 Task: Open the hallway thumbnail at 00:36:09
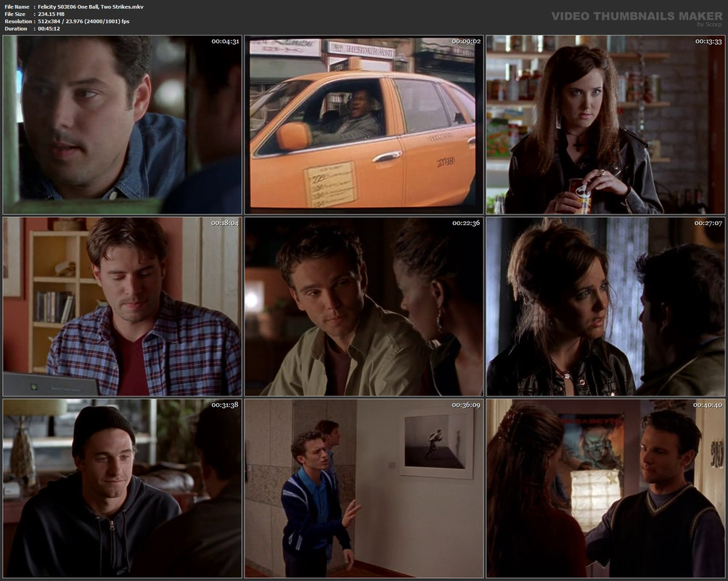click(364, 489)
